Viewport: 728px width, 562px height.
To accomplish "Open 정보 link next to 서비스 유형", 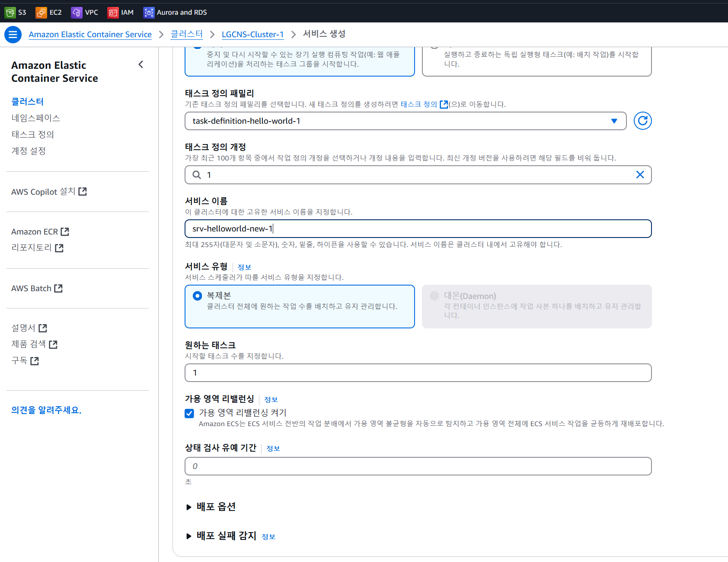I will coord(244,267).
